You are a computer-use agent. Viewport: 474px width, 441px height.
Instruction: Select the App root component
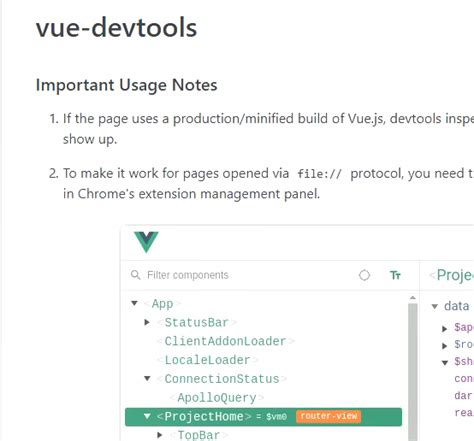click(162, 304)
